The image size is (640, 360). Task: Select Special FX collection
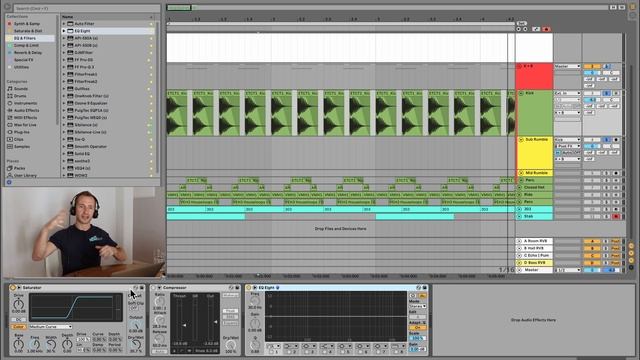tap(24, 60)
